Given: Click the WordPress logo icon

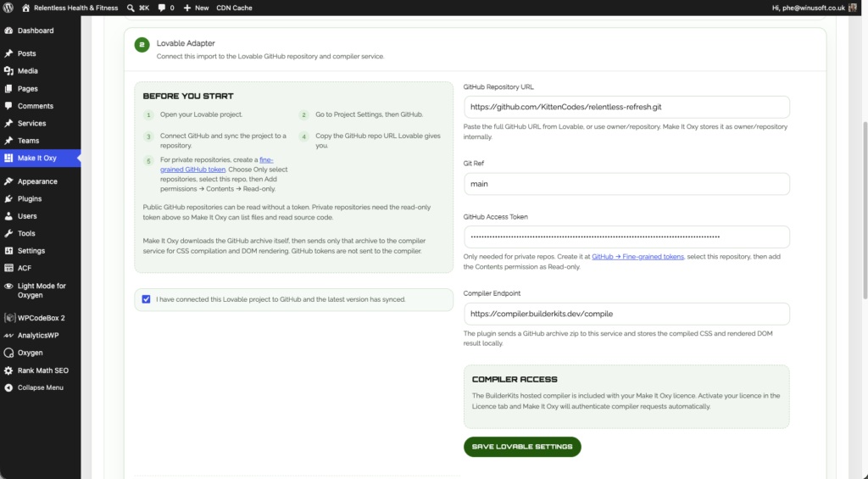Looking at the screenshot, I should click(8, 8).
